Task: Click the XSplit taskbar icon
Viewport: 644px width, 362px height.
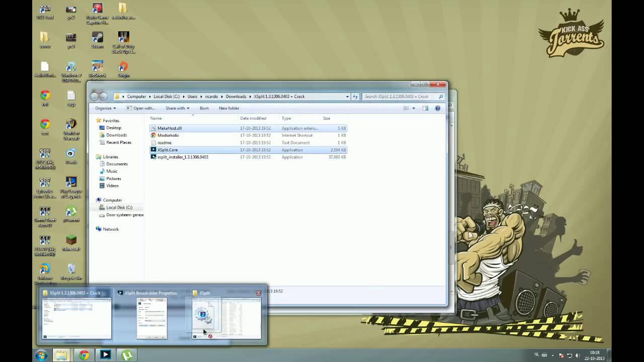Action: pyautogui.click(x=105, y=355)
